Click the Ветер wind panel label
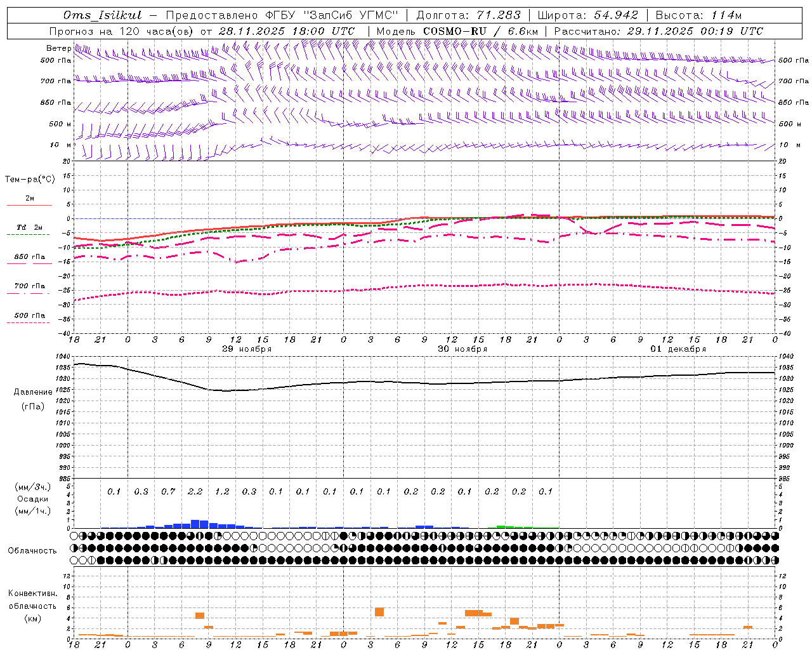Image resolution: width=812 pixels, height=650 pixels. click(x=58, y=48)
